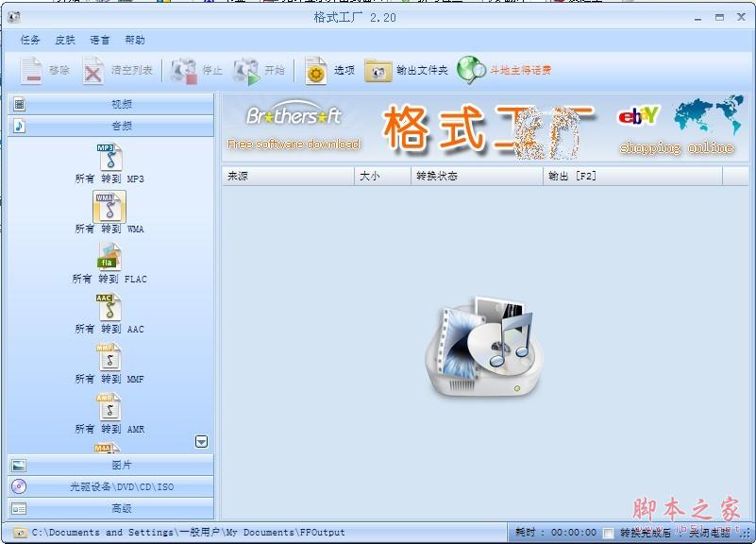Click the green globe search icon
The image size is (756, 544).
(471, 71)
